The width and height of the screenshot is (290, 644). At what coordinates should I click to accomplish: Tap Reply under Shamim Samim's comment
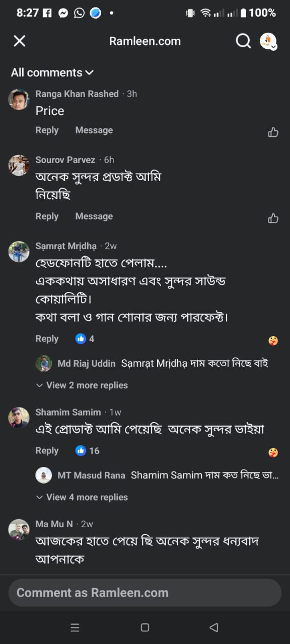47,451
